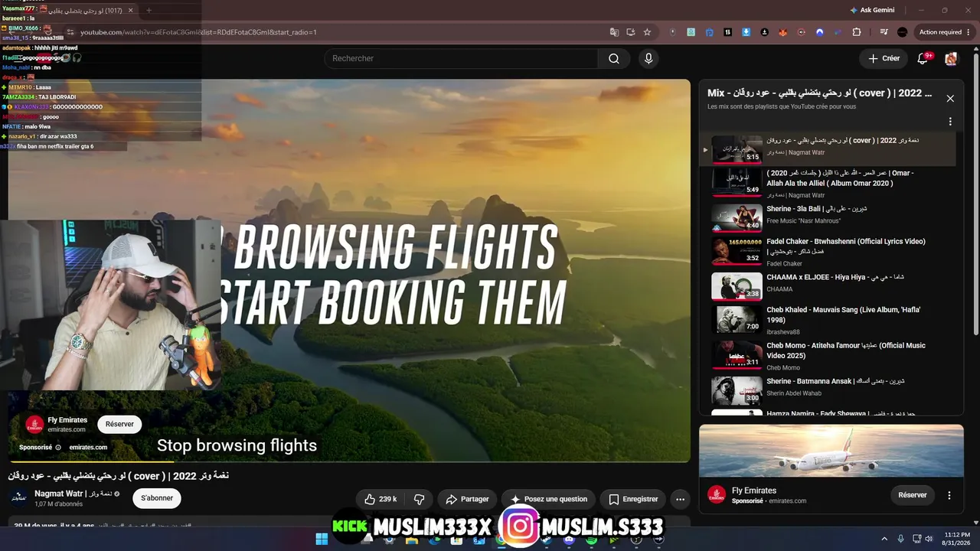The height and width of the screenshot is (551, 980).
Task: Open the Nagmat Watr channel avatar
Action: click(x=19, y=498)
